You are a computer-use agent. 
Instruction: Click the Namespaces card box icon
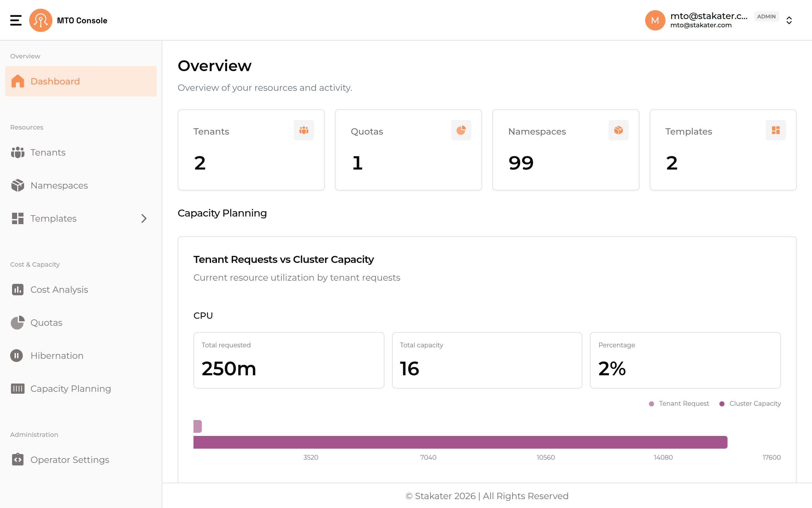point(619,130)
